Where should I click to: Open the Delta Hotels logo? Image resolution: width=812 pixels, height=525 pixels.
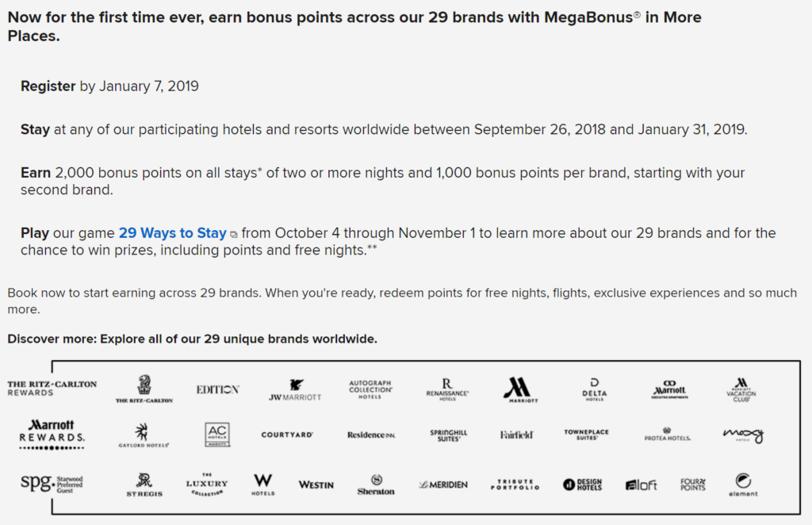pyautogui.click(x=594, y=389)
